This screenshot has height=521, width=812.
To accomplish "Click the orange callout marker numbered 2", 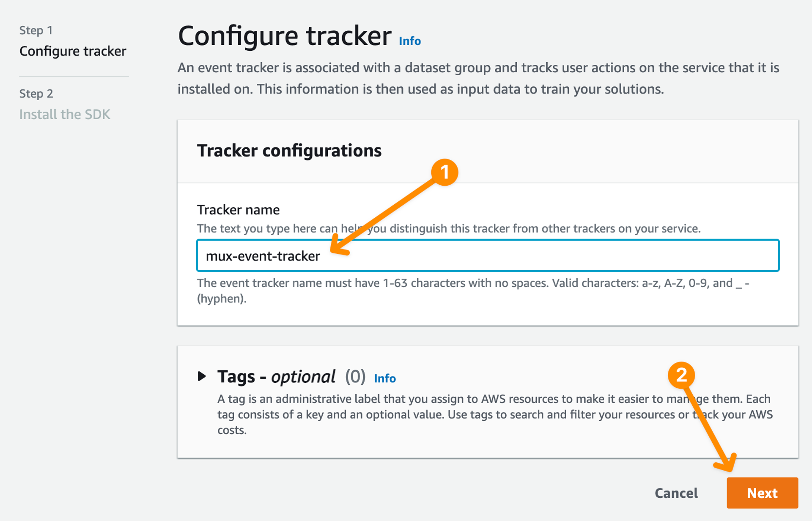I will [x=681, y=374].
